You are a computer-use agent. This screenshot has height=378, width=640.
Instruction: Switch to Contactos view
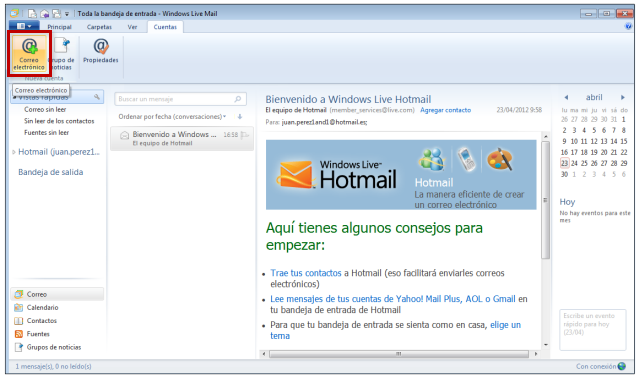pos(42,321)
